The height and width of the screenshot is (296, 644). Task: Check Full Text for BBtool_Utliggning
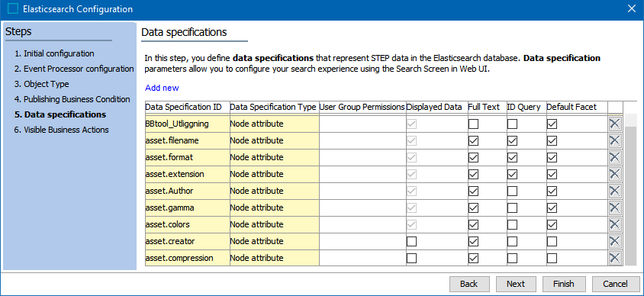(x=474, y=124)
